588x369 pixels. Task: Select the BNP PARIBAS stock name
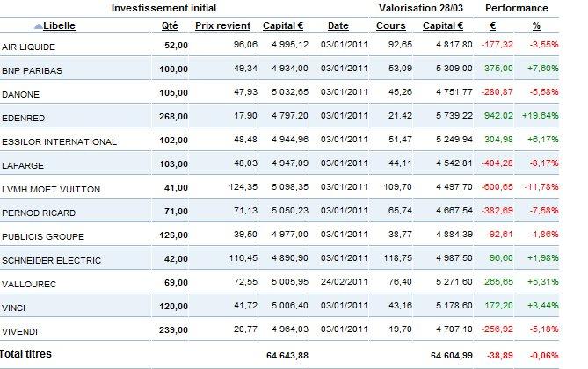tap(31, 68)
